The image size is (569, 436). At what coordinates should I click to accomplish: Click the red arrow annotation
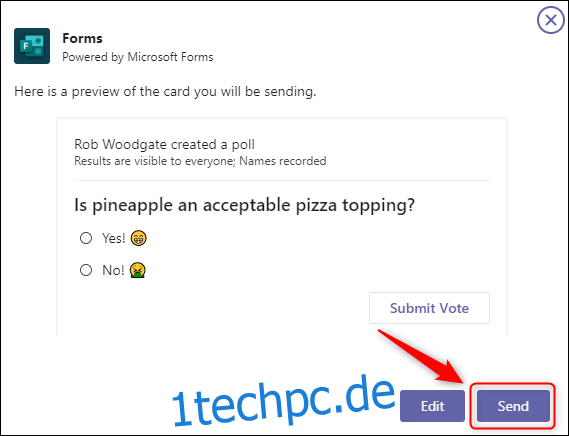point(421,356)
